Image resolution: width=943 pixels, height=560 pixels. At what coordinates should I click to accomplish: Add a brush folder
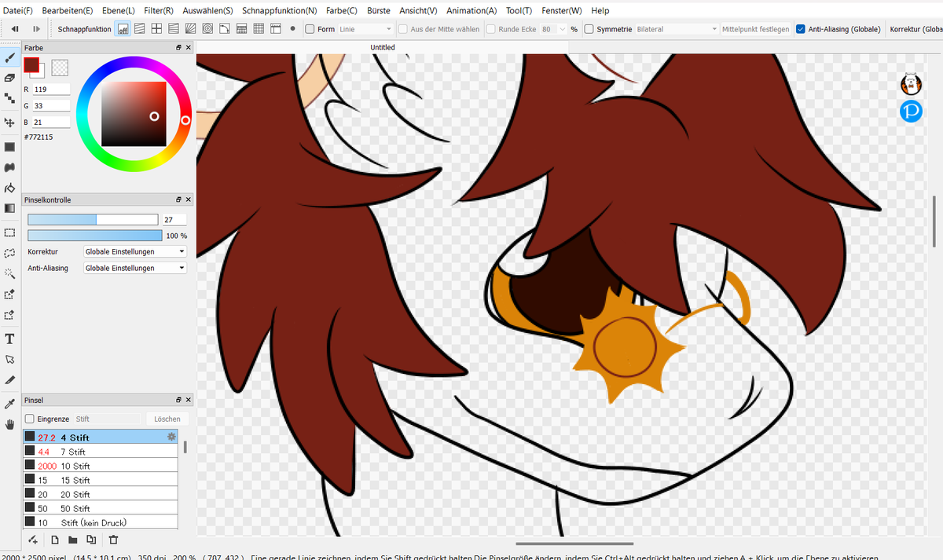point(72,540)
